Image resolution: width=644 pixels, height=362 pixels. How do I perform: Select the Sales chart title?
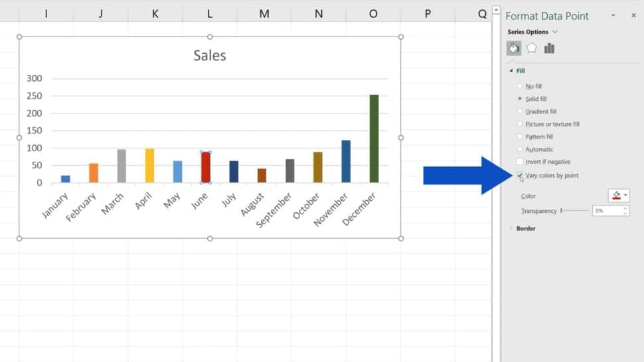(210, 56)
